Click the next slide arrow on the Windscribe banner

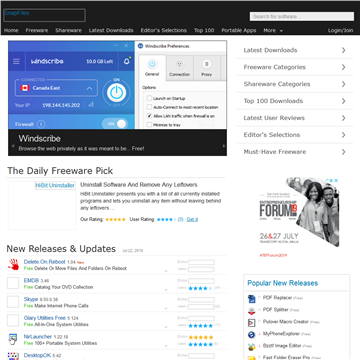(223, 146)
